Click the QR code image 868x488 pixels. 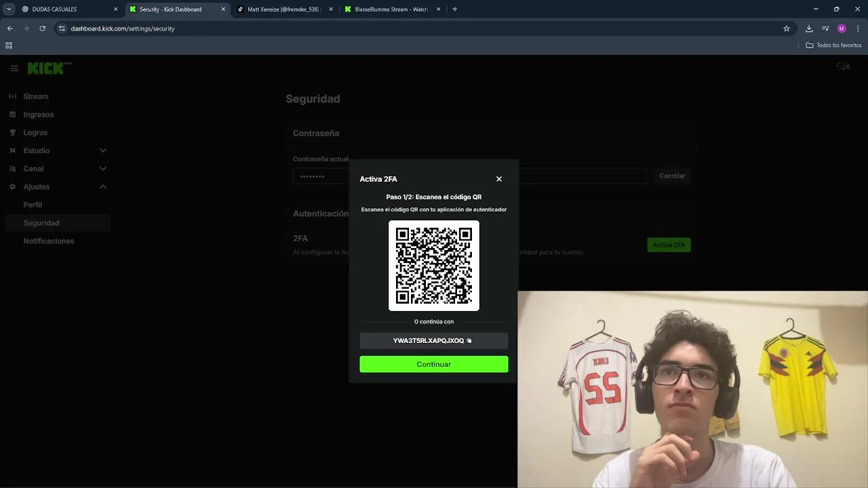(x=434, y=266)
